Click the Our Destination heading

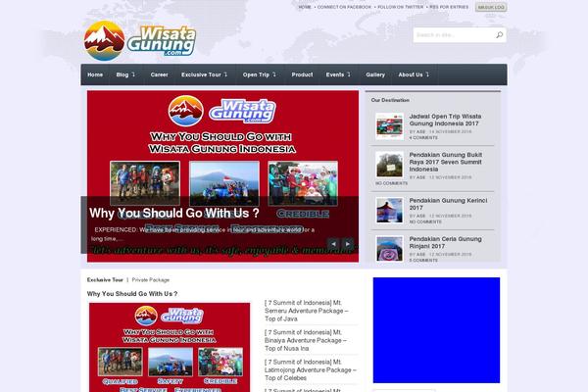coord(390,100)
